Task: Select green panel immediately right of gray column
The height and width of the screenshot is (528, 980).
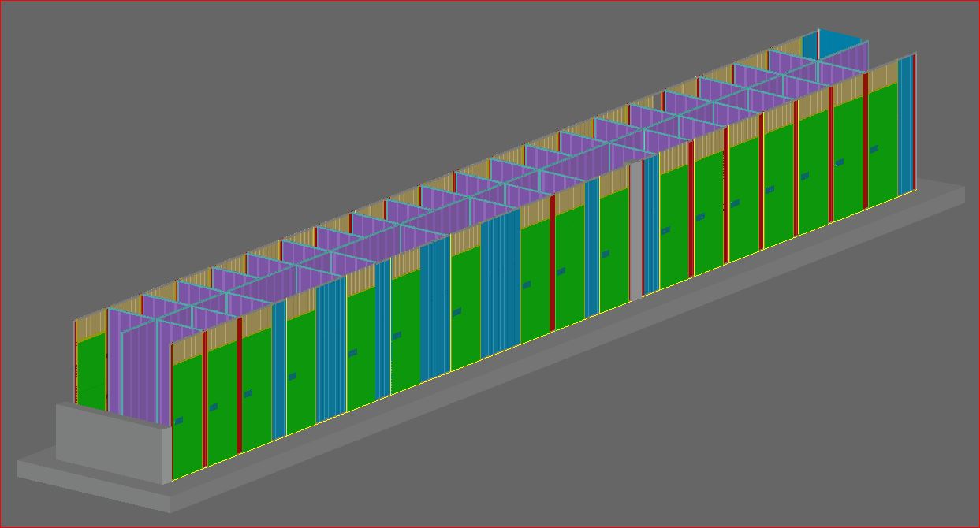Action: click(674, 225)
